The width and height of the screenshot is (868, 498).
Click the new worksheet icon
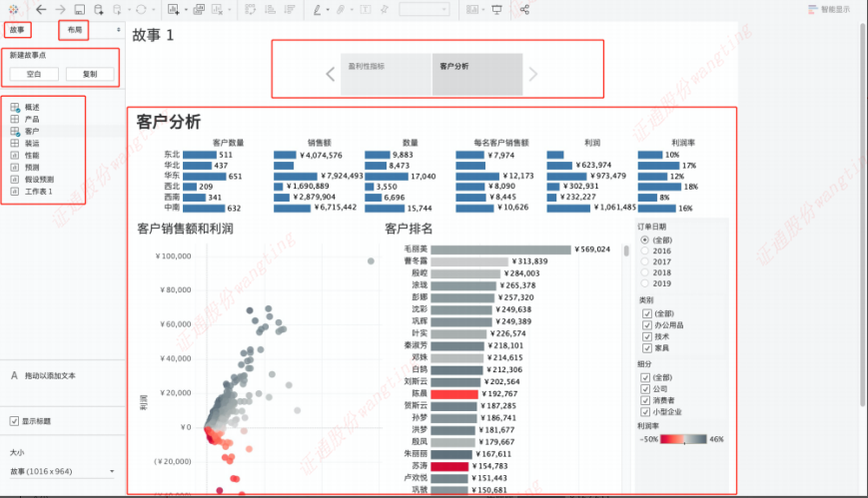[174, 9]
